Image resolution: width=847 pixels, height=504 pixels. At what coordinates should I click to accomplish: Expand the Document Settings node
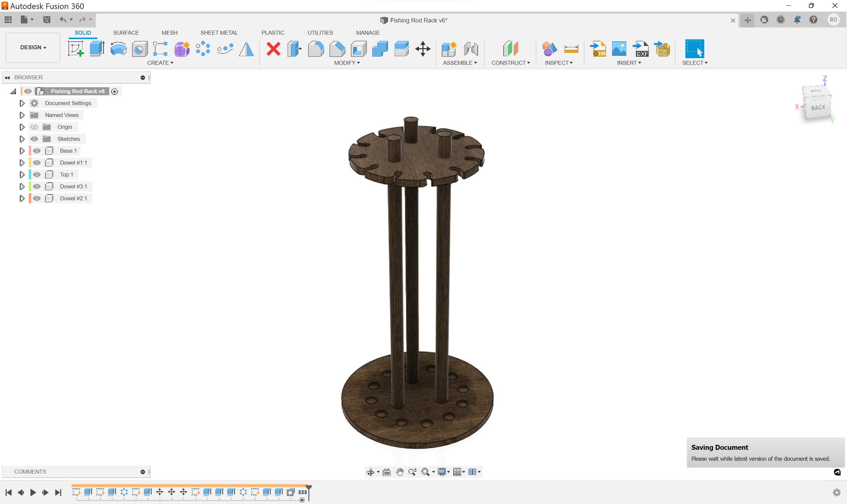click(x=22, y=103)
